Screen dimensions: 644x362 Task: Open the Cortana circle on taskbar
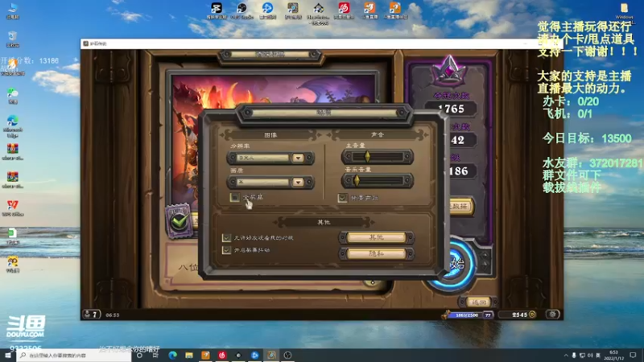point(139,355)
